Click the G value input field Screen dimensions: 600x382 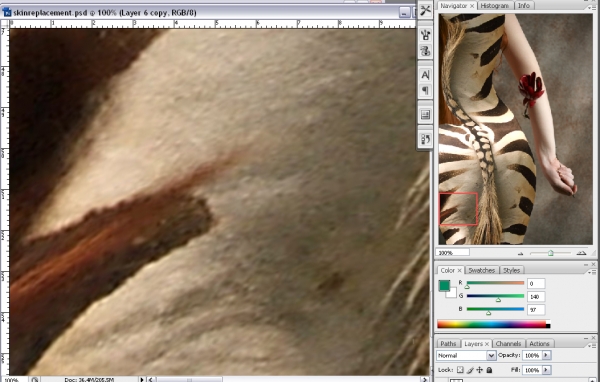point(536,297)
